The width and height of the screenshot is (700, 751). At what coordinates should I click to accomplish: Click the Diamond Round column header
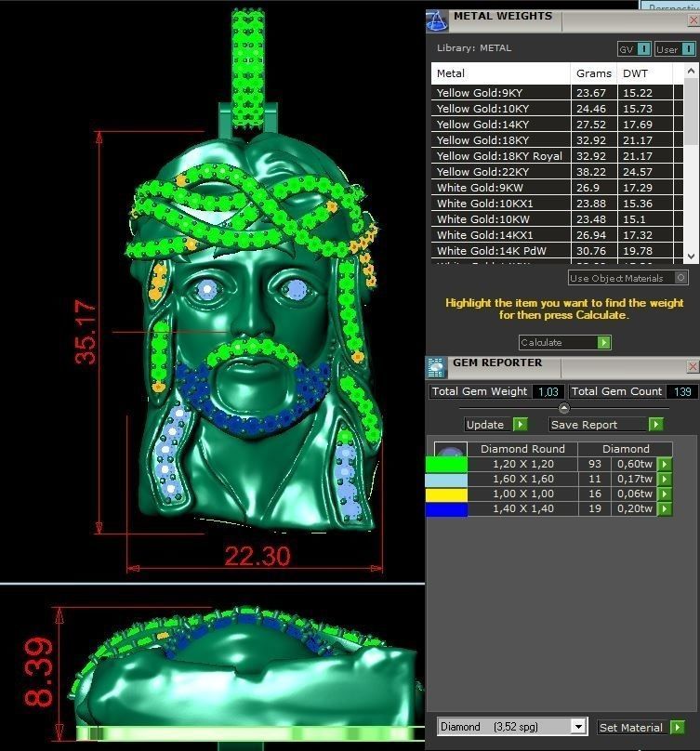tap(522, 449)
